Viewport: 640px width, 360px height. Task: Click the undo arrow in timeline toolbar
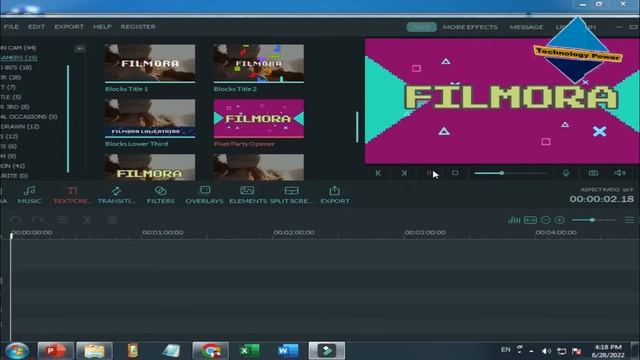click(15, 220)
